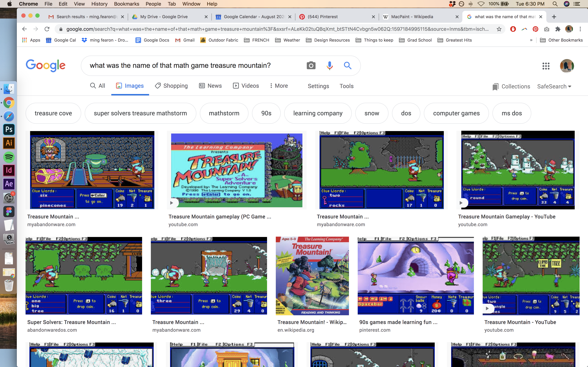Viewport: 588px width, 367px height.
Task: Open the Google apps grid icon
Action: (546, 66)
